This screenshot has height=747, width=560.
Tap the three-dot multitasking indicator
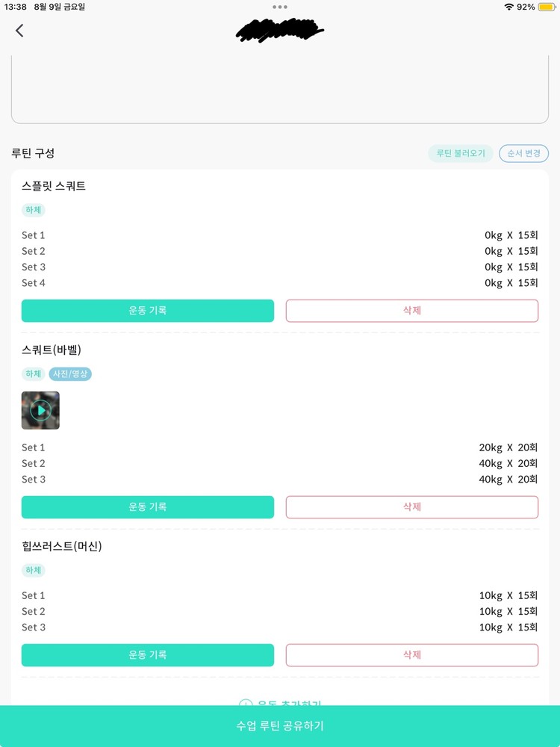280,7
